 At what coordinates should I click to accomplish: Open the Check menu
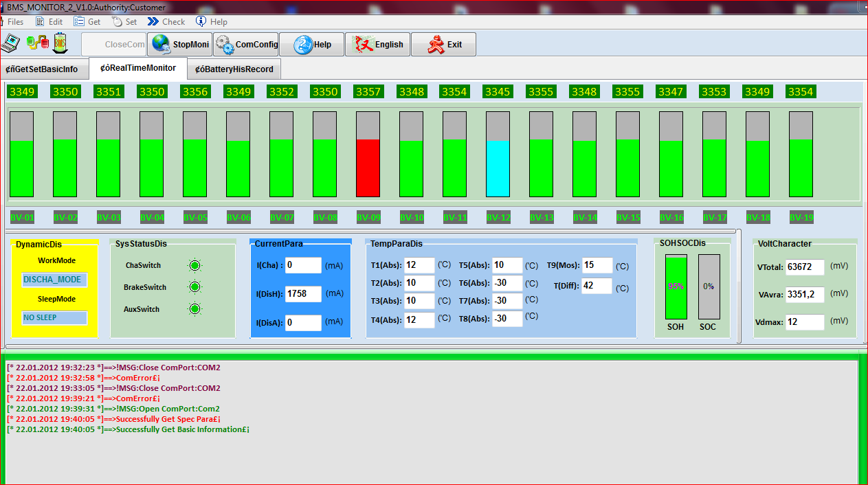[167, 22]
